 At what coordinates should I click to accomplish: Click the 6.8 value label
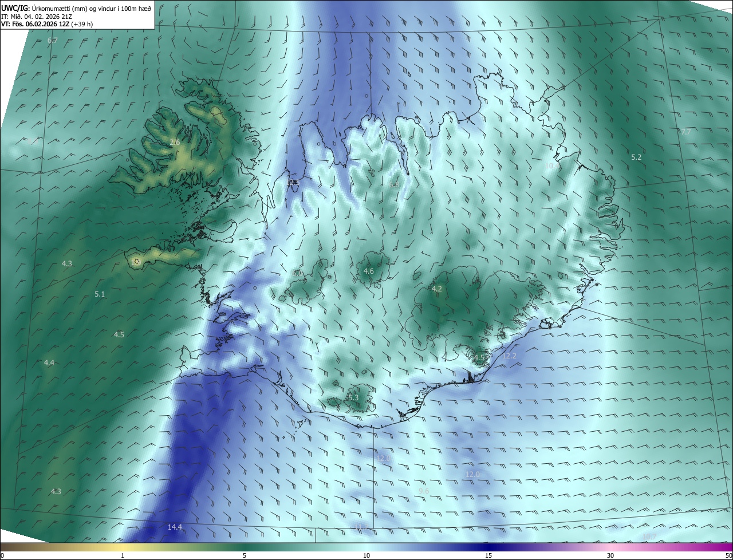pos(393,184)
